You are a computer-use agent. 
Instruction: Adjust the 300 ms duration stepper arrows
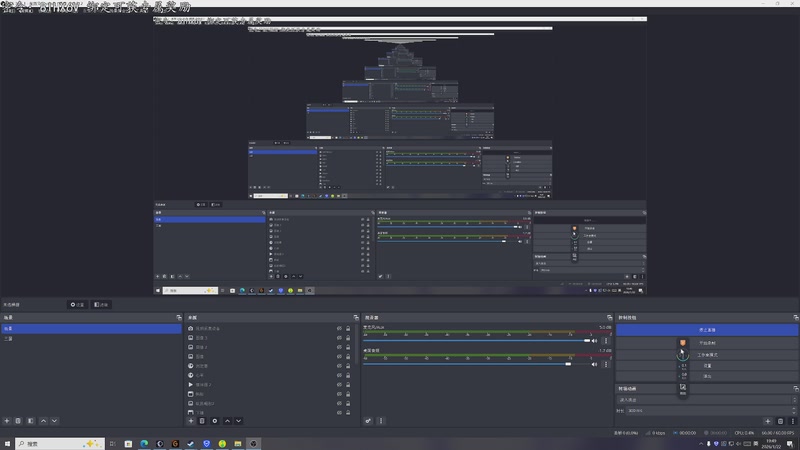(x=793, y=410)
